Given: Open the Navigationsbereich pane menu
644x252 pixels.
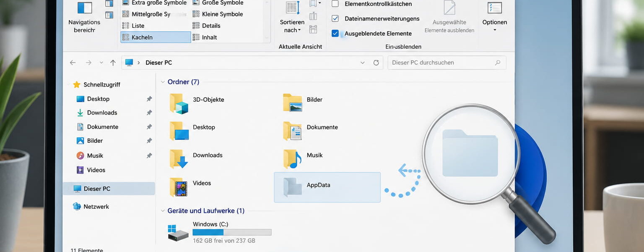Looking at the screenshot, I should 84,17.
